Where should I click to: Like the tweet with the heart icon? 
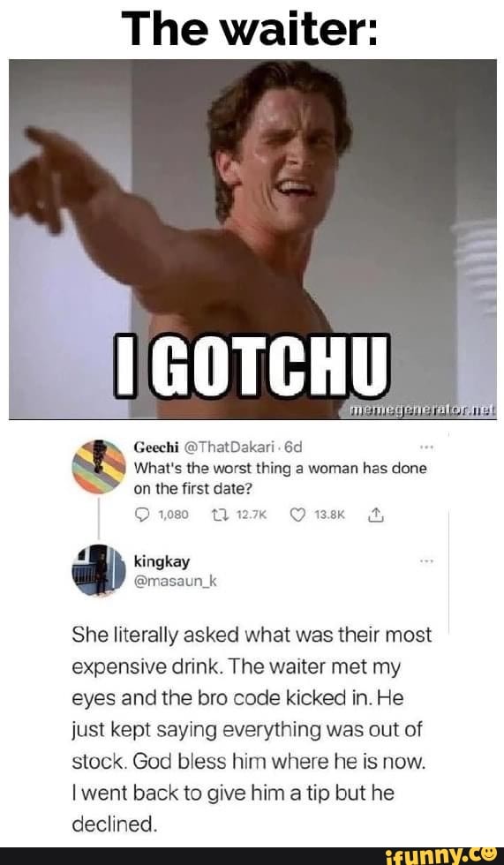[x=297, y=515]
